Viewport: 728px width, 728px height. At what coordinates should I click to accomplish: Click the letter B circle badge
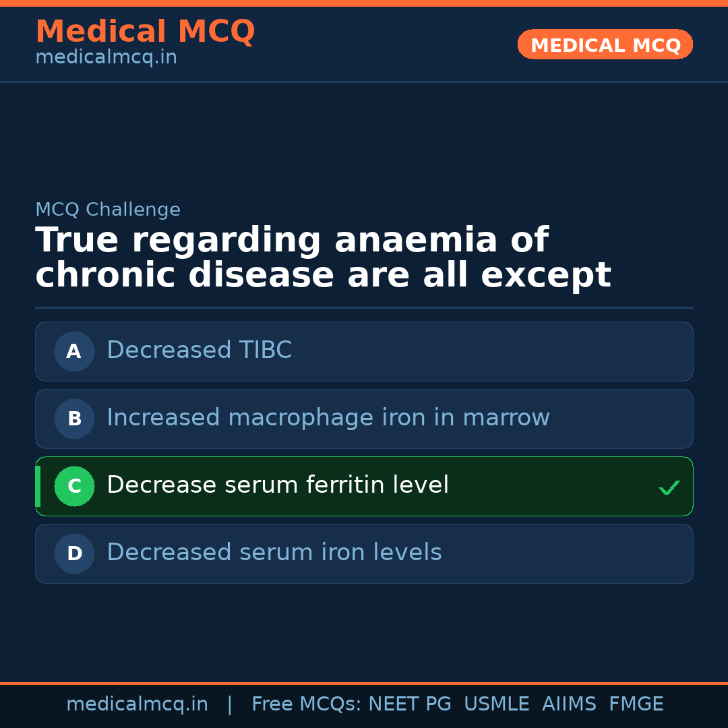click(74, 419)
